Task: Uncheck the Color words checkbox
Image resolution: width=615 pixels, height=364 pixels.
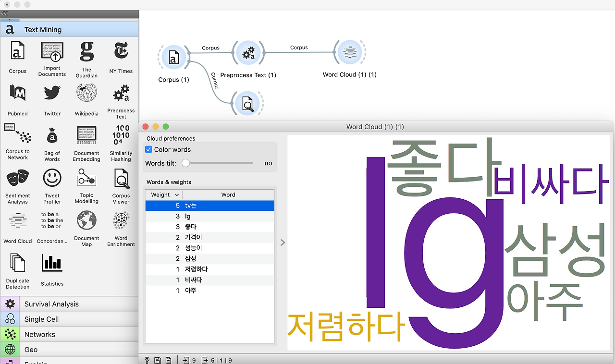Action: [x=149, y=150]
